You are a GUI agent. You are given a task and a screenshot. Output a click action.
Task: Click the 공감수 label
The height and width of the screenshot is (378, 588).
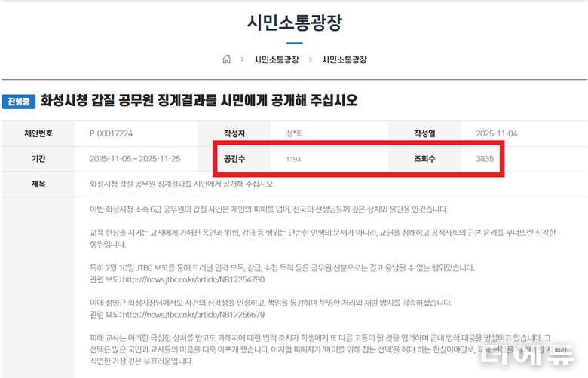coord(234,159)
